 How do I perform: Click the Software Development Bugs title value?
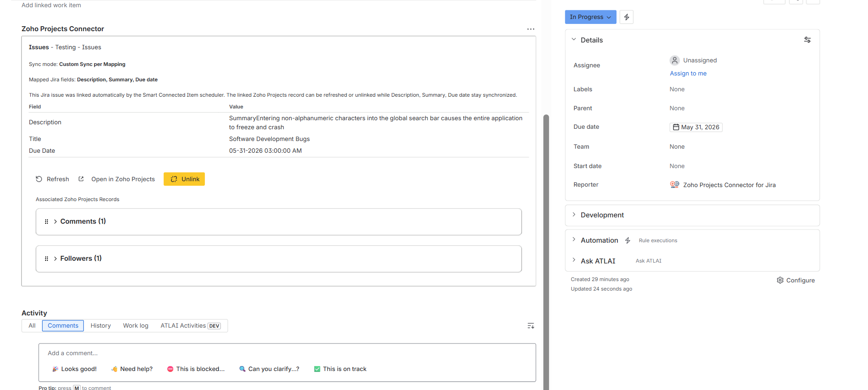(x=269, y=139)
